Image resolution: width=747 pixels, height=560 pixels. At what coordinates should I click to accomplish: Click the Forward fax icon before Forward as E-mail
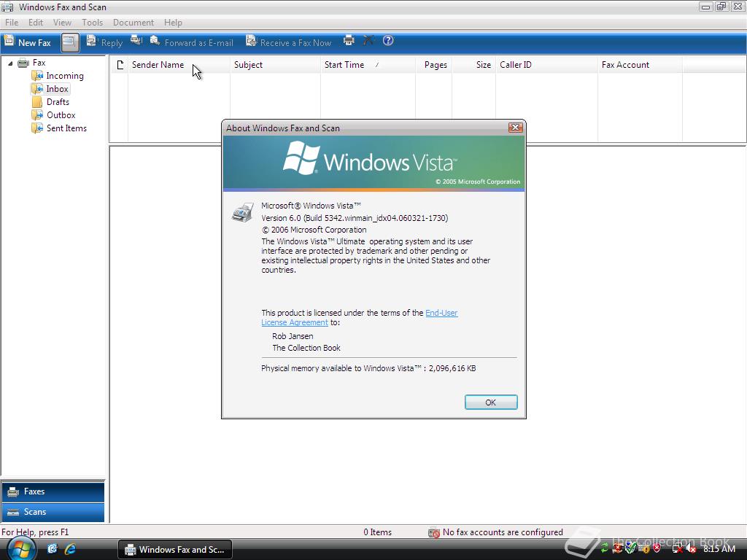(x=136, y=41)
